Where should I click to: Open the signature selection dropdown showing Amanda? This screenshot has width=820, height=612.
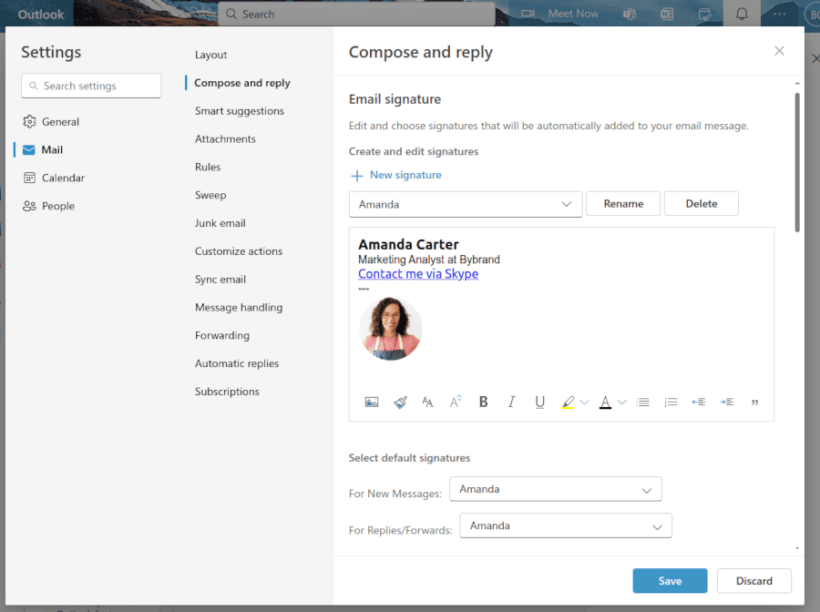465,203
